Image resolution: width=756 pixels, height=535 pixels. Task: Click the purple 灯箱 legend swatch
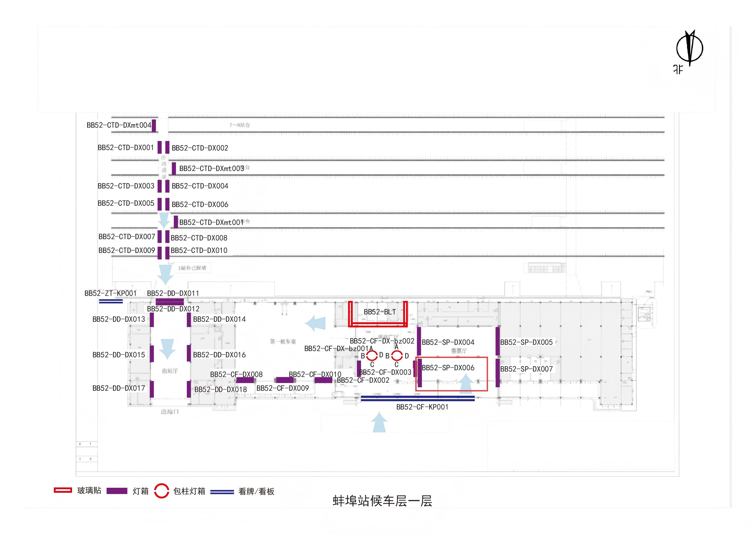point(117,491)
